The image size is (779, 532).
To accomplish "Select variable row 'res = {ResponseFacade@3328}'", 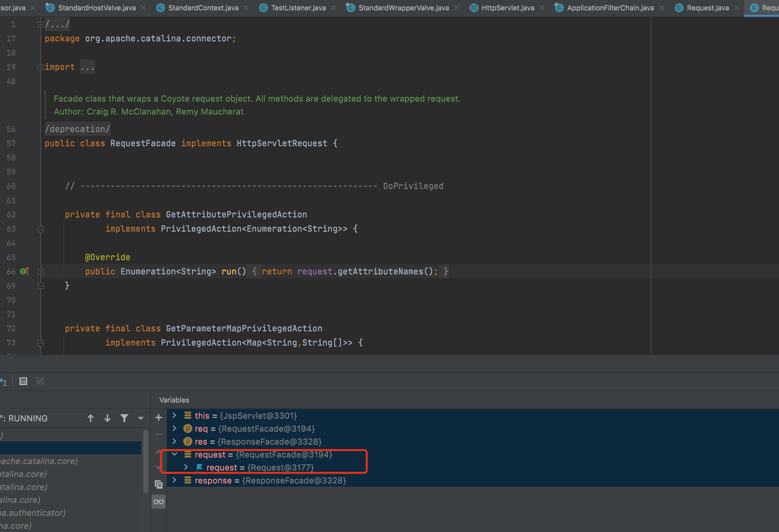I will pyautogui.click(x=473, y=442).
